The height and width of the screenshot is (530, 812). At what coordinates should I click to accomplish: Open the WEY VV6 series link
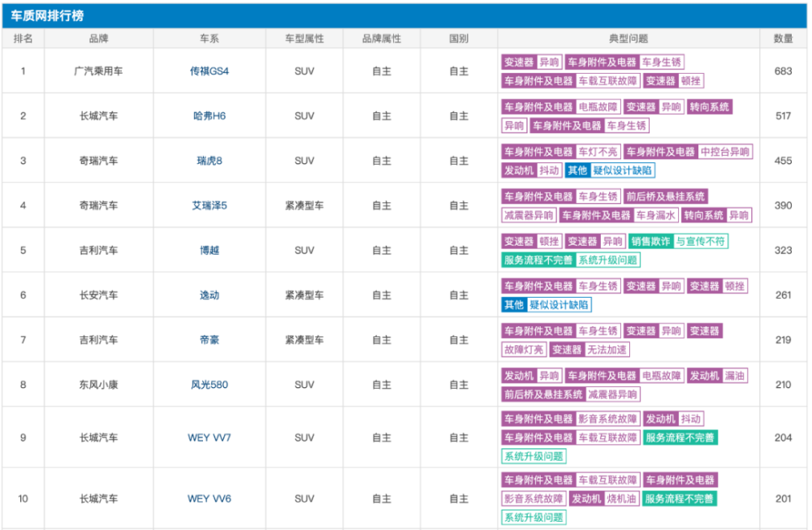click(x=209, y=498)
